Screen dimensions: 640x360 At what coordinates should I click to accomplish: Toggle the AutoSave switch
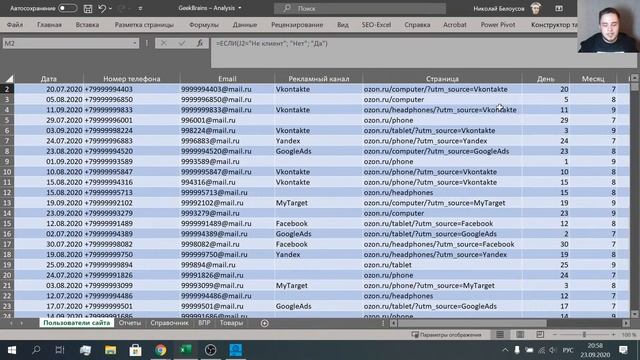tap(67, 8)
